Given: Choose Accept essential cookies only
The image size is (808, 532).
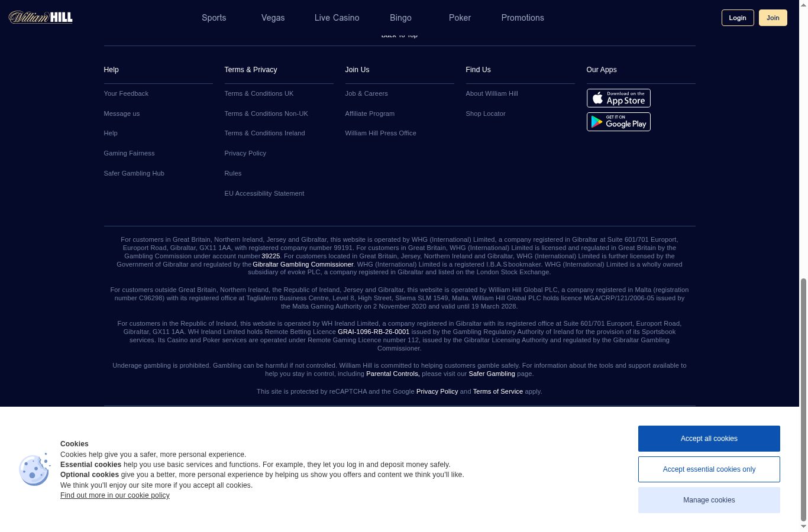Looking at the screenshot, I should [709, 469].
